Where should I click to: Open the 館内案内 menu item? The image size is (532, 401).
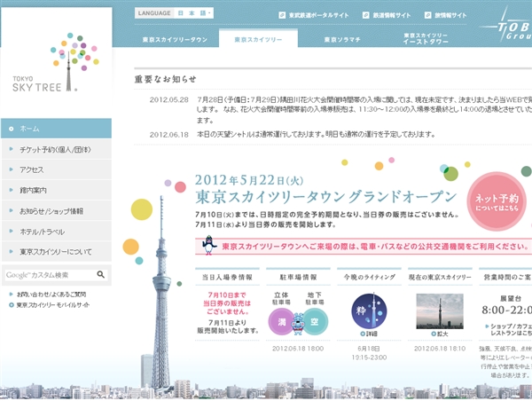[57, 190]
